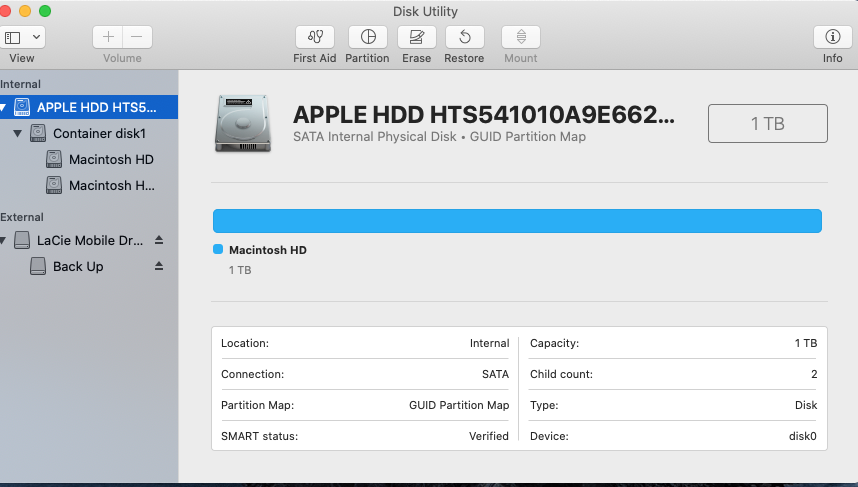Click the Location value Internal

[x=489, y=343]
